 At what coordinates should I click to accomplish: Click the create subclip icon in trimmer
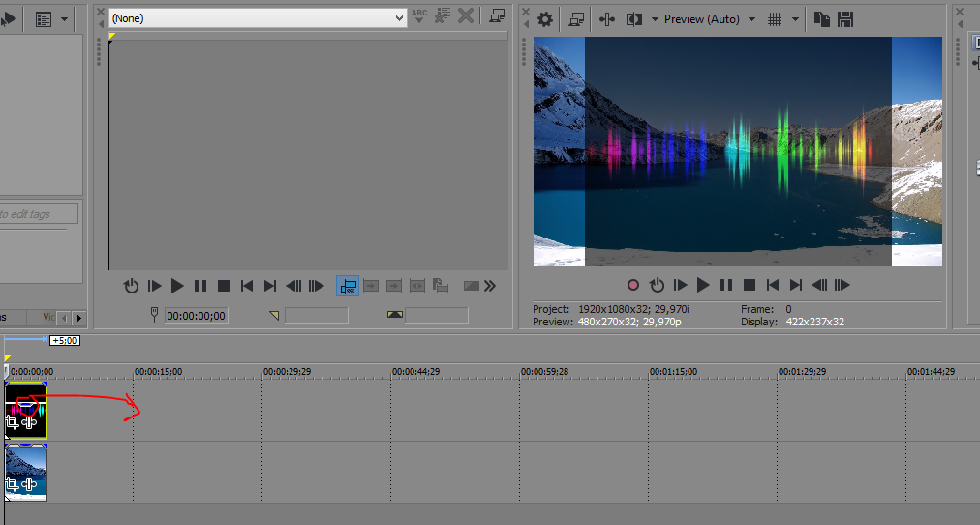(441, 287)
